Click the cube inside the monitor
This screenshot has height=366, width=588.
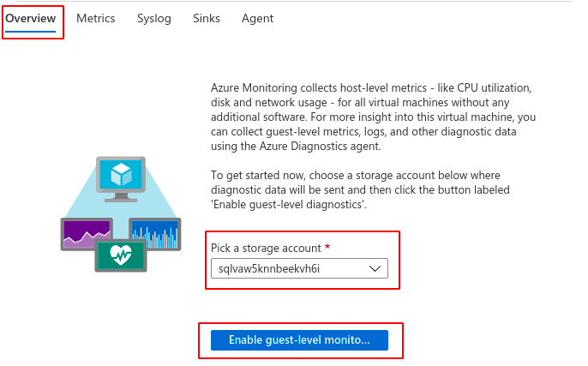pyautogui.click(x=119, y=174)
